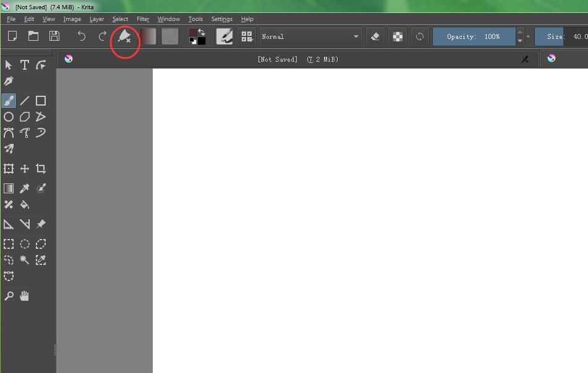The image size is (588, 373).
Task: Toggle preserve alpha
Action: (x=398, y=36)
